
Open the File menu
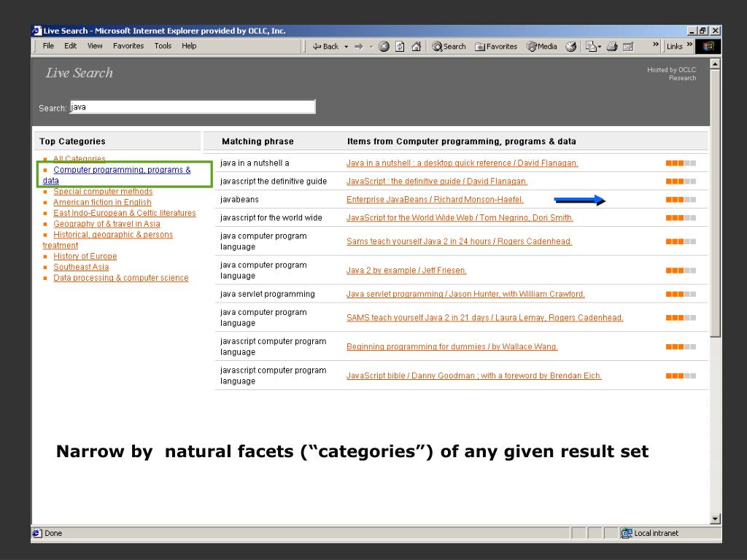(x=48, y=46)
